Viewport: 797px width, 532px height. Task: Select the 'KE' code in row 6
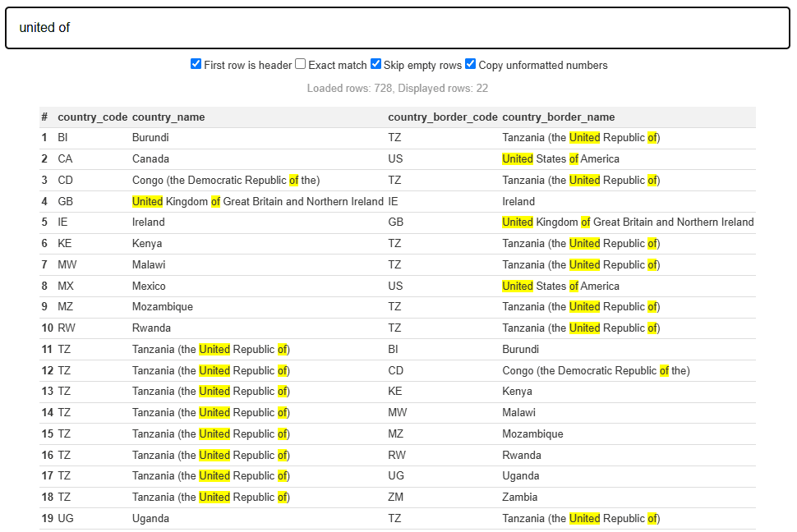pyautogui.click(x=65, y=243)
